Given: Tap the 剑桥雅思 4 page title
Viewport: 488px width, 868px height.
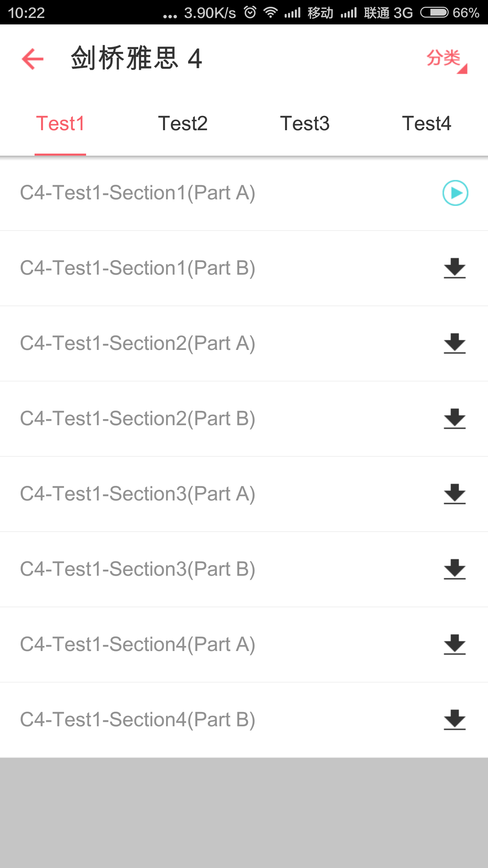Looking at the screenshot, I should 136,59.
